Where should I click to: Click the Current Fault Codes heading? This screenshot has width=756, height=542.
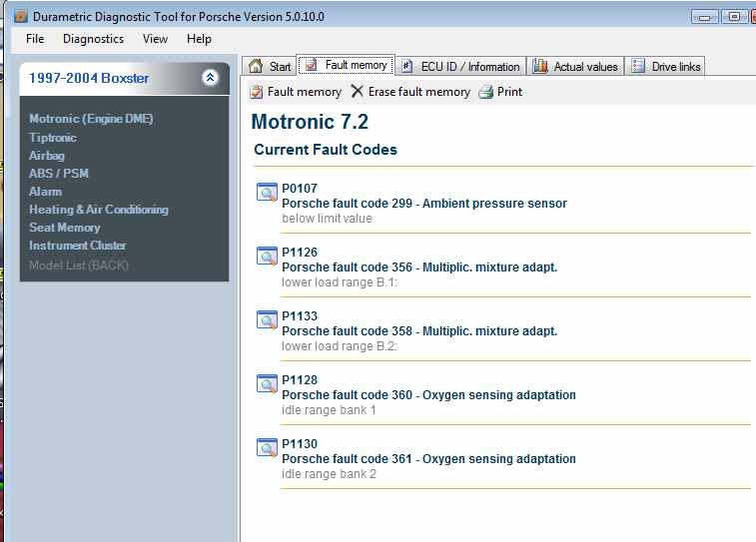pos(326,150)
